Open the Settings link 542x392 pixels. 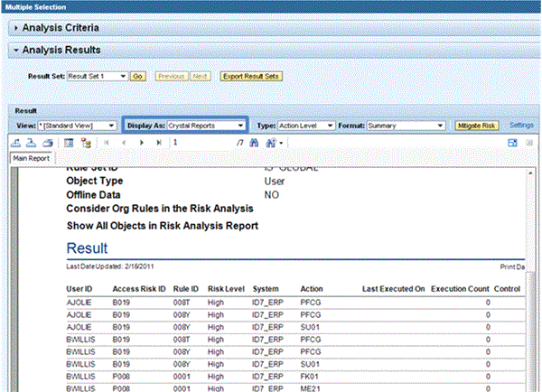tap(521, 126)
